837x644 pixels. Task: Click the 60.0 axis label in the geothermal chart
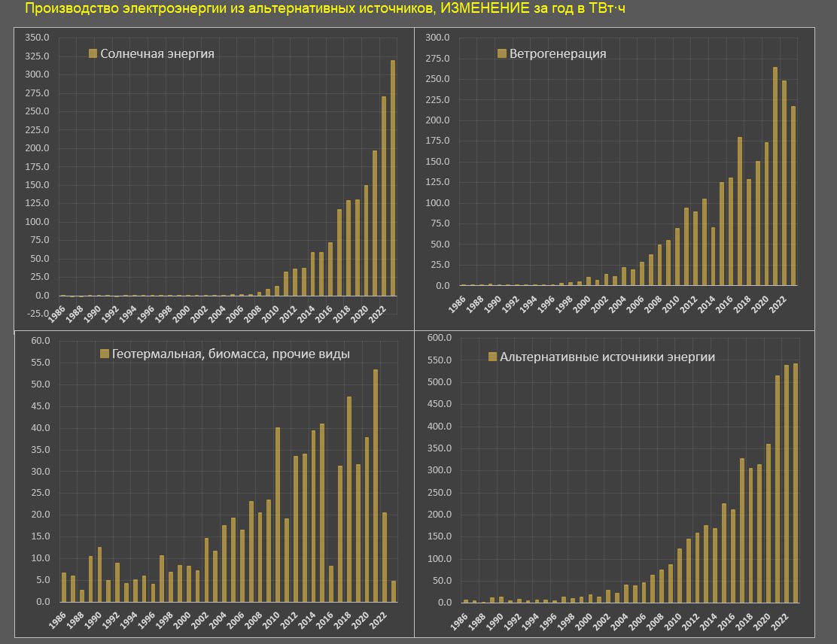pos(39,341)
